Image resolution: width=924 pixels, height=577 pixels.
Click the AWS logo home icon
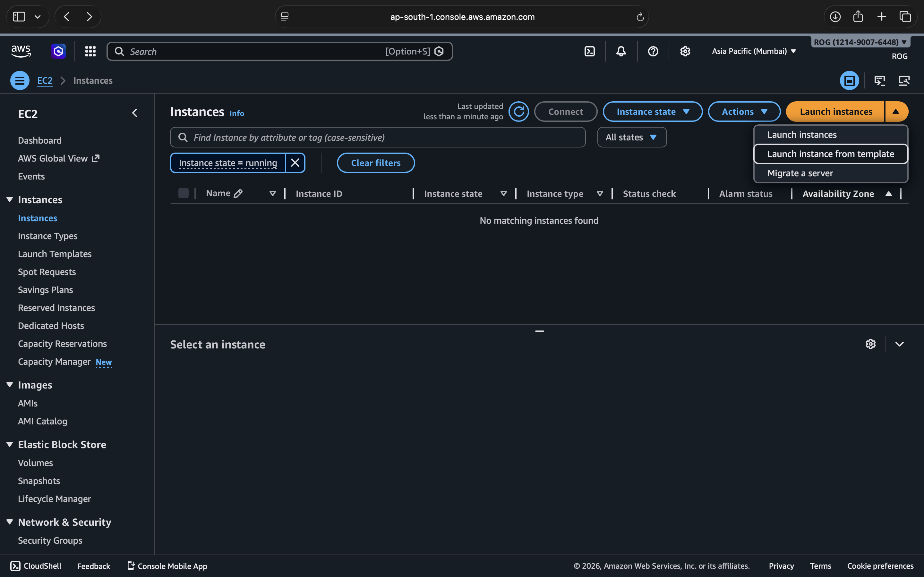(21, 51)
